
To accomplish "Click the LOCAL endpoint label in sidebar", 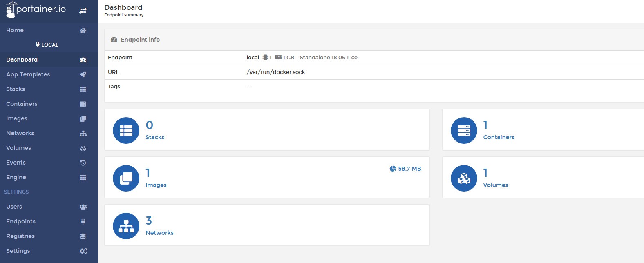I will 47,45.
